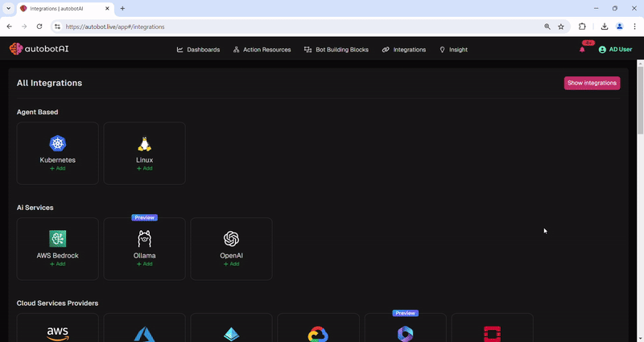Click the autobotAI brain logo
644x342 pixels.
click(x=15, y=49)
